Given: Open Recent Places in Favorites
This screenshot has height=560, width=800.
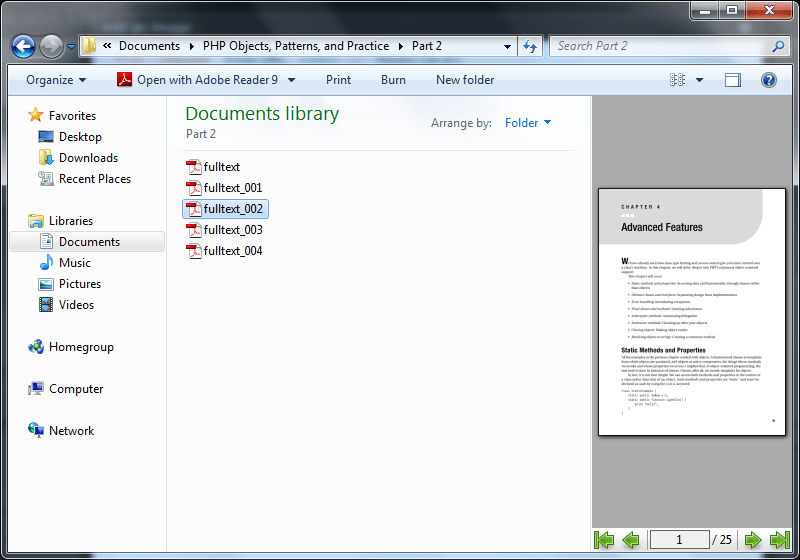Looking at the screenshot, I should pos(95,179).
